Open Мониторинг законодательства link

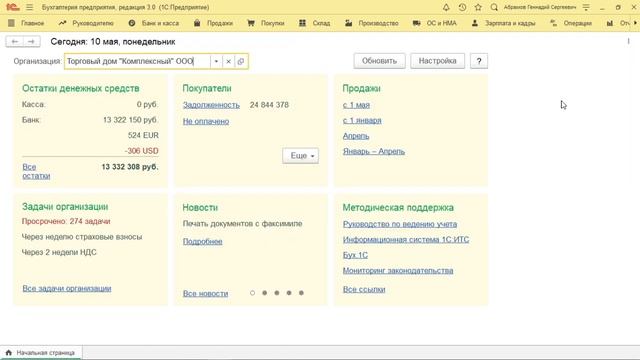[398, 271]
